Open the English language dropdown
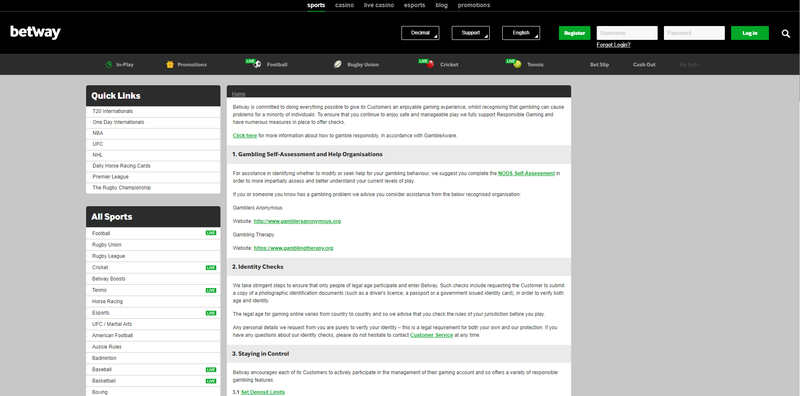Screen dimensions: 800x396 [x=521, y=33]
